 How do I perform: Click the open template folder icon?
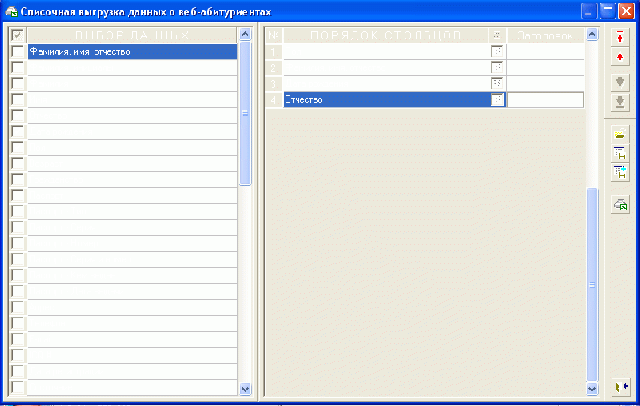tap(620, 134)
